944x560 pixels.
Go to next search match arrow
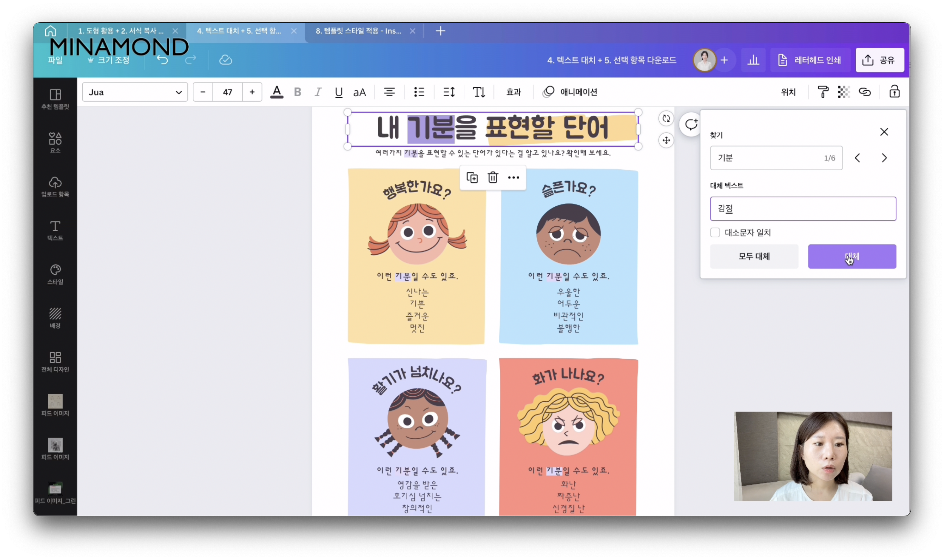tap(884, 158)
